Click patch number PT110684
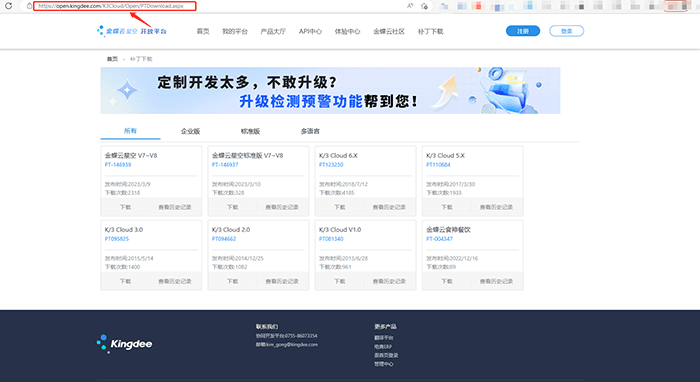 [x=438, y=165]
